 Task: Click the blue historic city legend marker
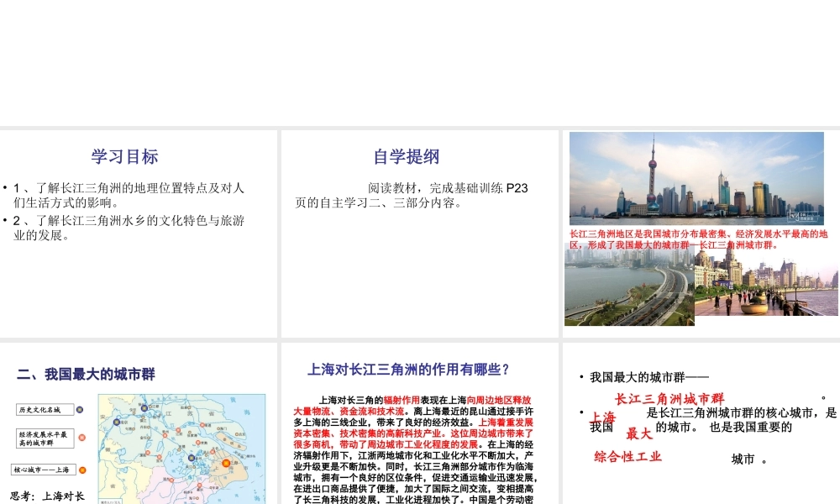click(81, 409)
